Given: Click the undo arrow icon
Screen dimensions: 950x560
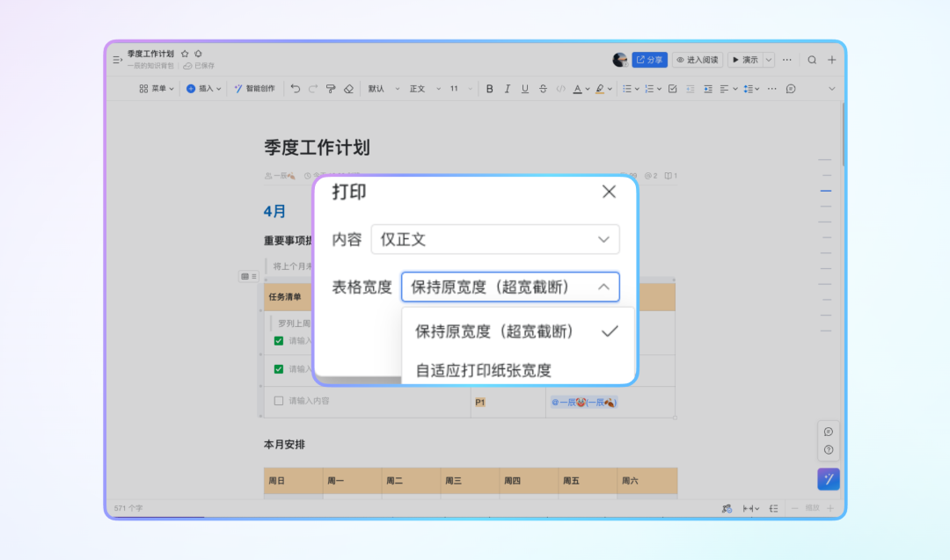Looking at the screenshot, I should click(296, 89).
